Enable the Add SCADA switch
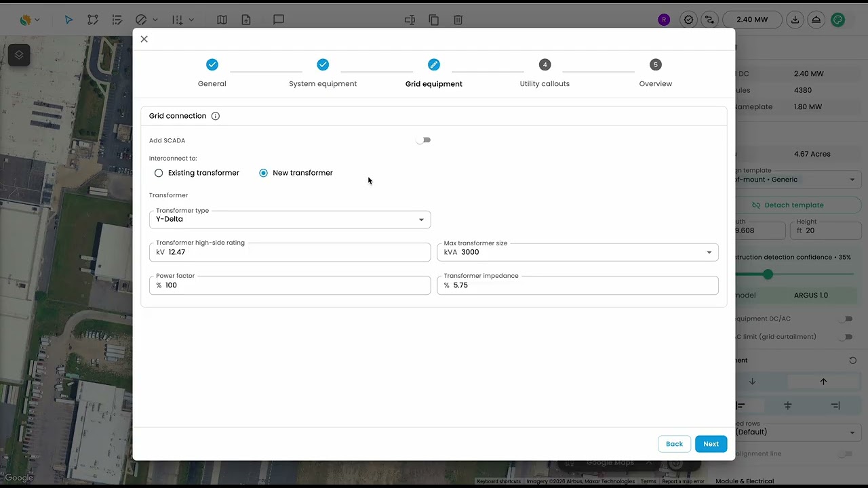The height and width of the screenshot is (488, 868). 424,140
